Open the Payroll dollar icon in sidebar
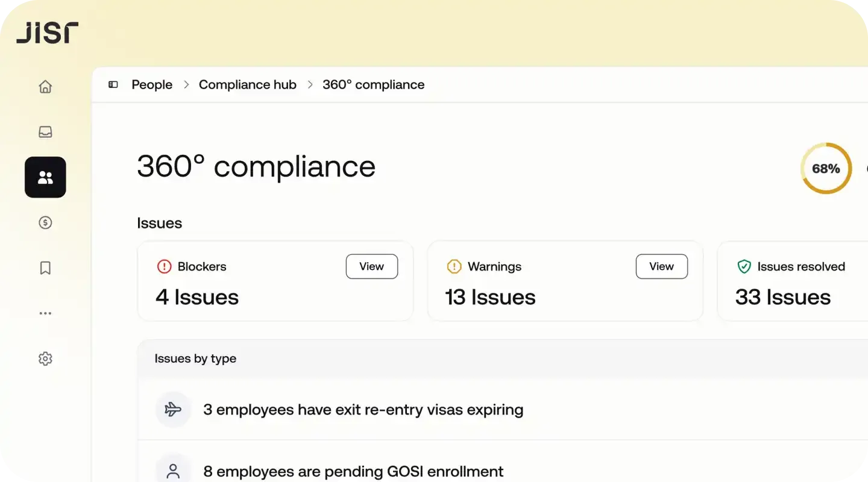This screenshot has height=482, width=868. 45,222
